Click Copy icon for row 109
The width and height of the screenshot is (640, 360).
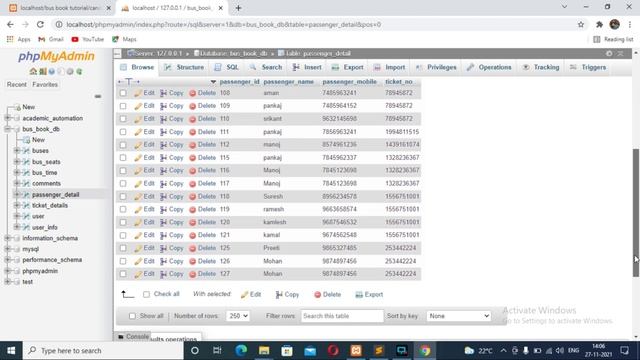pos(163,106)
